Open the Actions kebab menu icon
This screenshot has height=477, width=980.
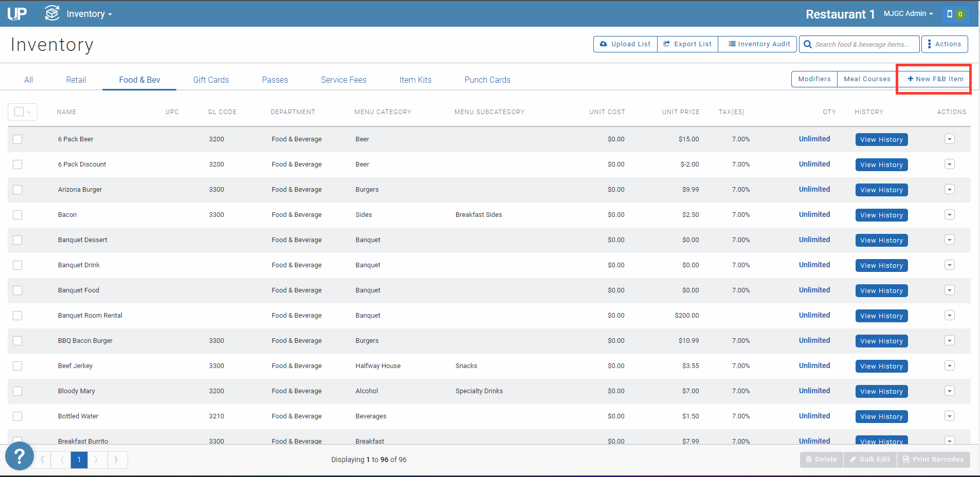(x=929, y=44)
